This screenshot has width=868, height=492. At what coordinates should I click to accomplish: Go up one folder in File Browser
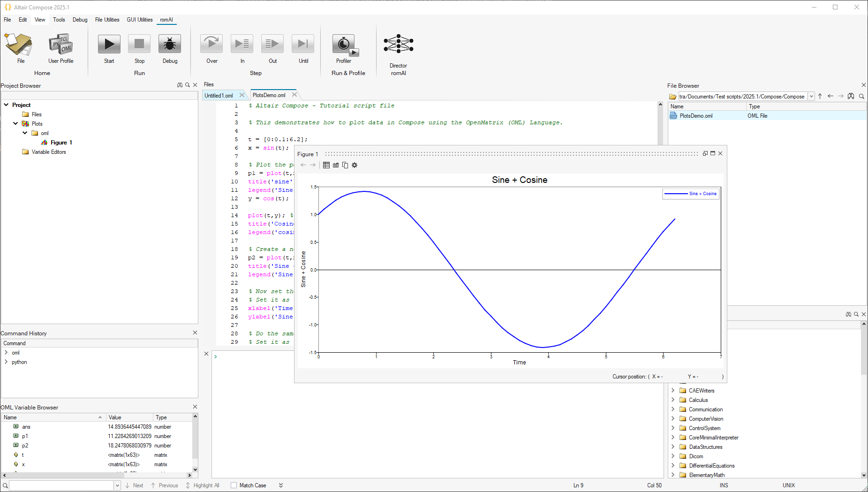[x=820, y=96]
